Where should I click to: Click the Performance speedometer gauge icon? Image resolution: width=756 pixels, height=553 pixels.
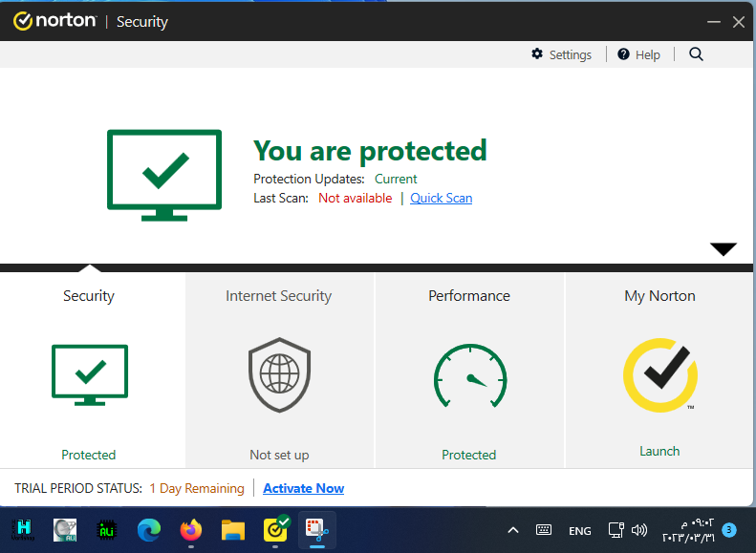pyautogui.click(x=470, y=375)
